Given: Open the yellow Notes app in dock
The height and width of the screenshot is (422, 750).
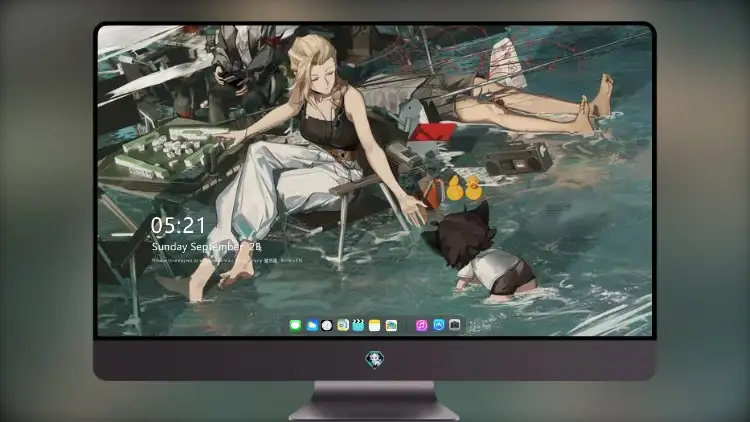Looking at the screenshot, I should point(375,326).
